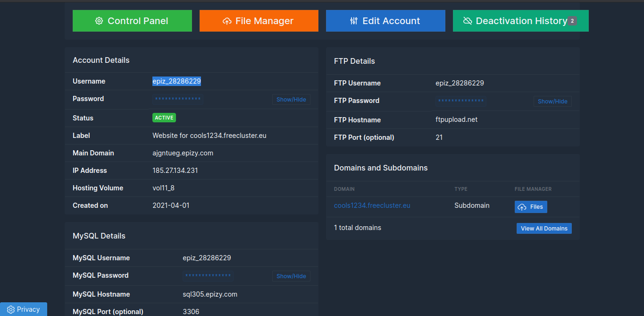Click the masked MySQL password field
Viewport: 644px width, 316px height.
point(208,276)
